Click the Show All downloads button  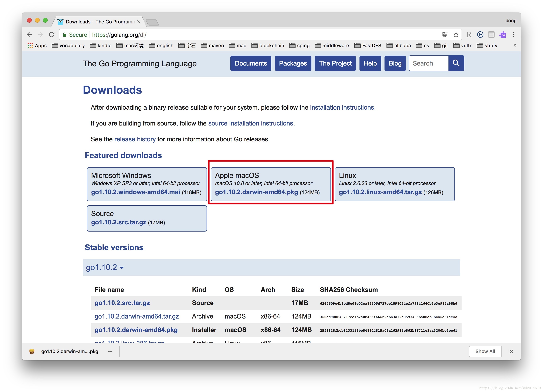tap(485, 351)
